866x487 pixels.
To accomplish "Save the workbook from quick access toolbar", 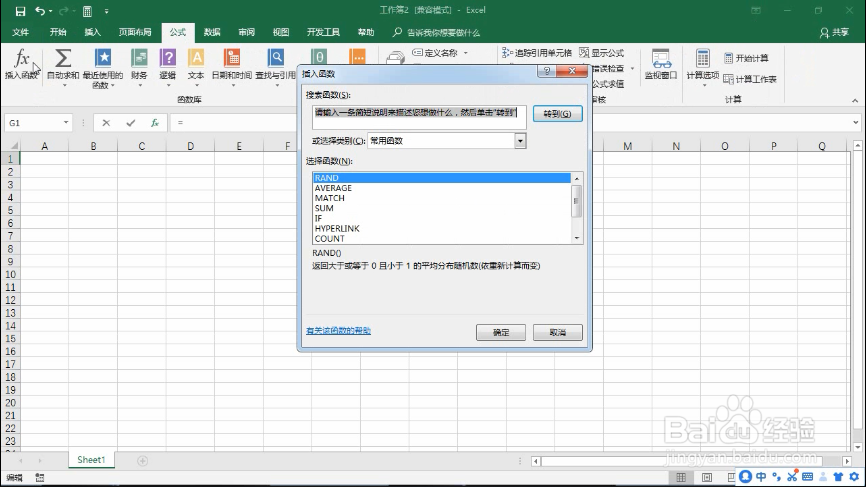I will (20, 10).
